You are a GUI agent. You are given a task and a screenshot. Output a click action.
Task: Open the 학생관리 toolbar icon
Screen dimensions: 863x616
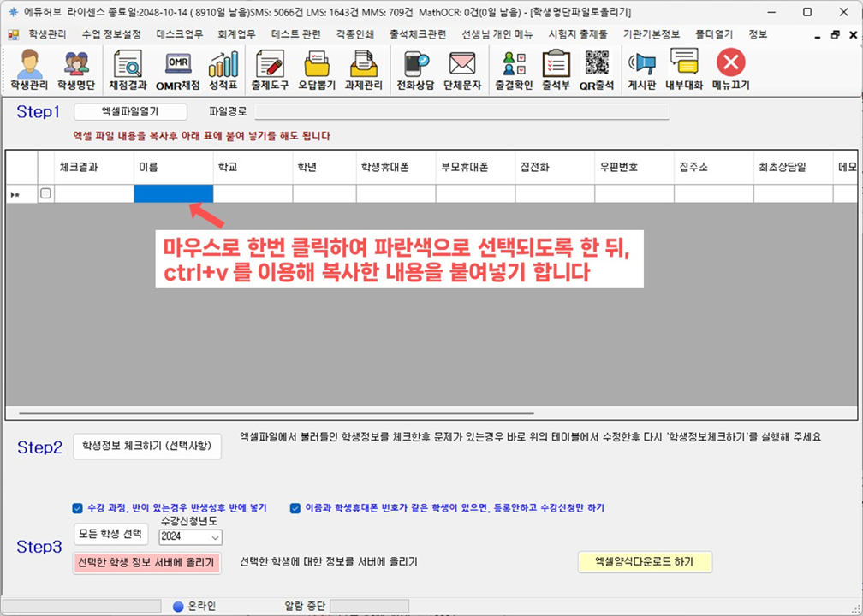point(30,70)
